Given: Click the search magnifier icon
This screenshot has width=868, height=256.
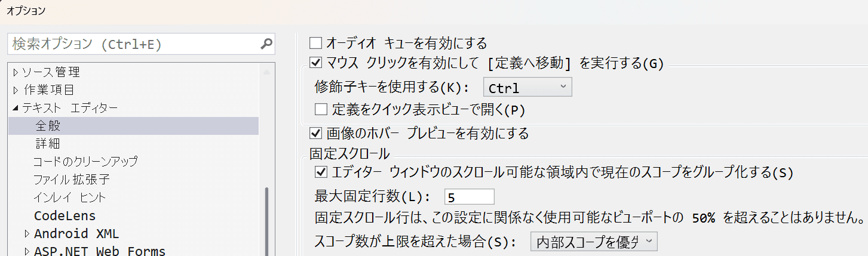Looking at the screenshot, I should click(x=266, y=44).
